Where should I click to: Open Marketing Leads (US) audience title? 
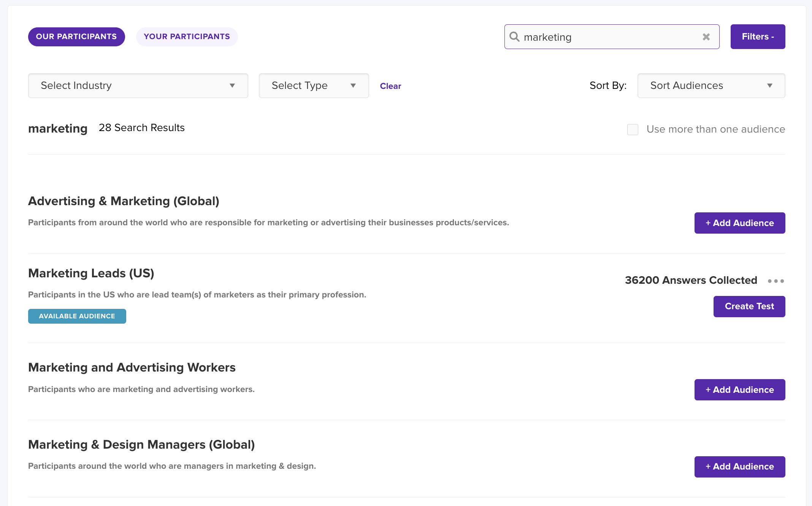(91, 274)
